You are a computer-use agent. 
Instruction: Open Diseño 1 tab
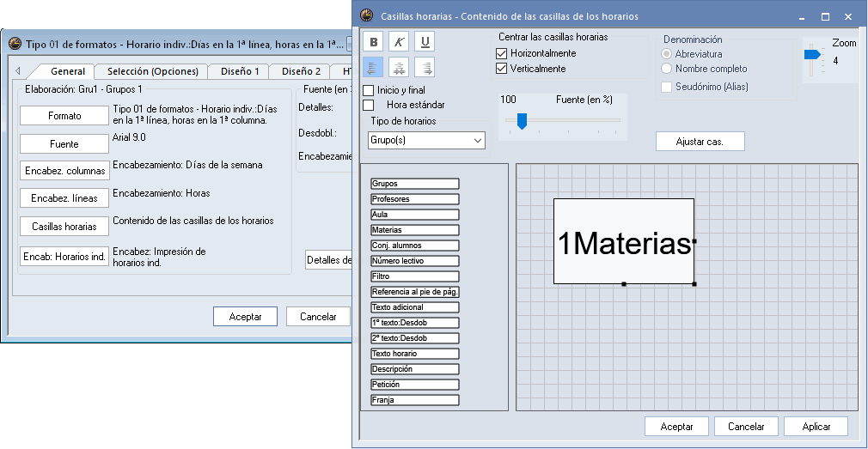(x=240, y=71)
